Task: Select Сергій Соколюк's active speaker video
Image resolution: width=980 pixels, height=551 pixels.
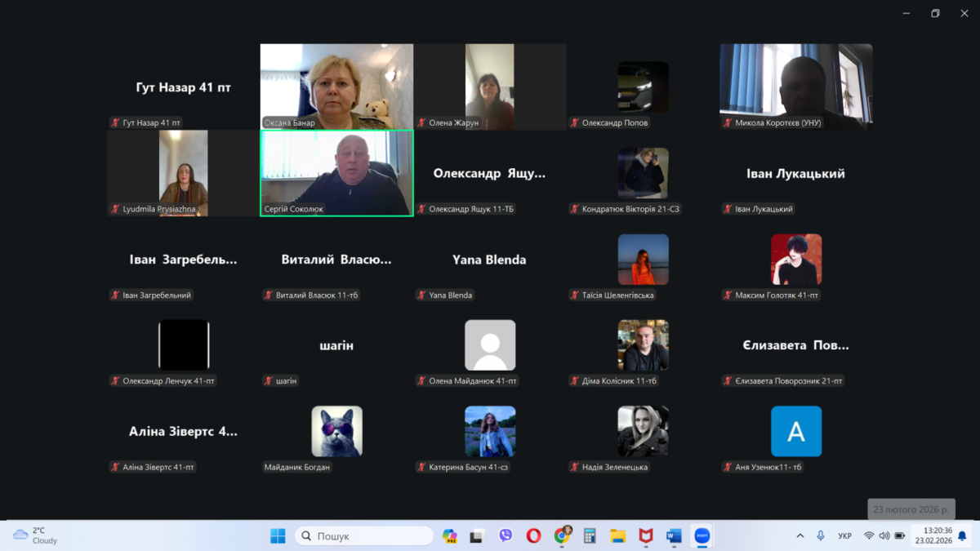Action: point(336,173)
